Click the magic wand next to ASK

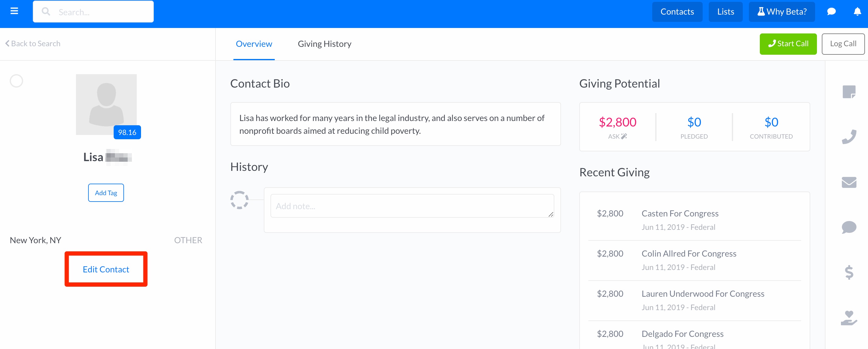[x=624, y=136]
